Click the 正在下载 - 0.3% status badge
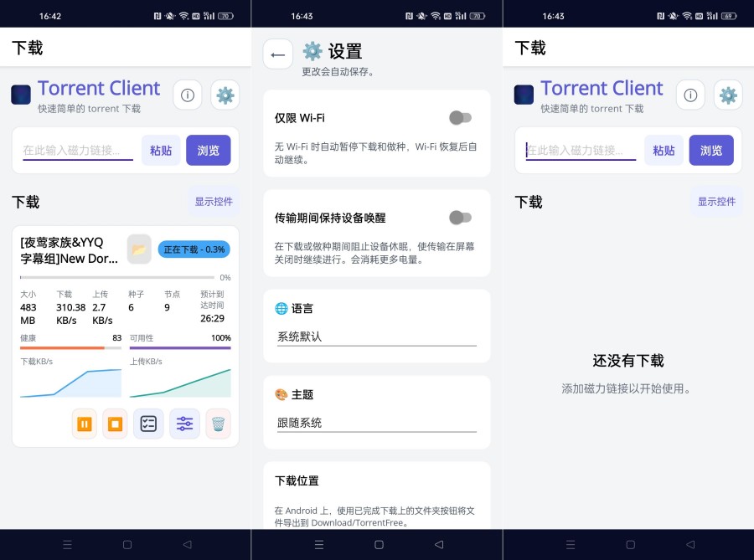Screen dimensions: 754x560 point(194,249)
